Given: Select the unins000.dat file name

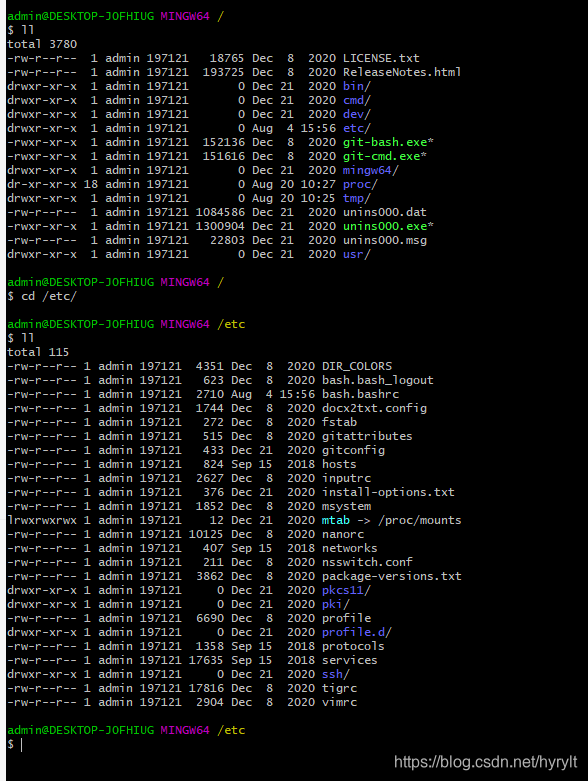Looking at the screenshot, I should [x=384, y=212].
